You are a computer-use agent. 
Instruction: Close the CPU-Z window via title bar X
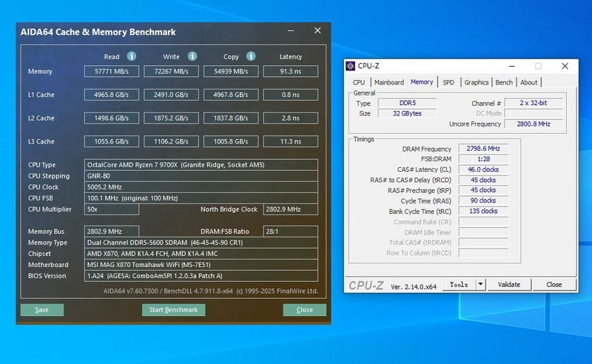(x=565, y=66)
